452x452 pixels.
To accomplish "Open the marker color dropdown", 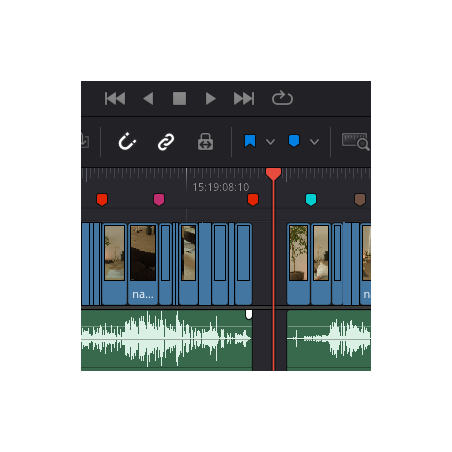I will 314,142.
